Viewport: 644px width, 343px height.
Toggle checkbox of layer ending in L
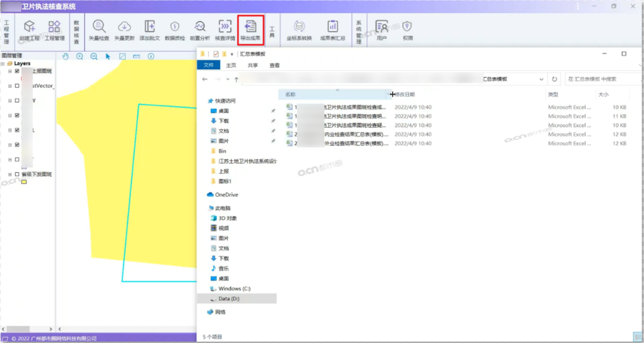point(17,130)
